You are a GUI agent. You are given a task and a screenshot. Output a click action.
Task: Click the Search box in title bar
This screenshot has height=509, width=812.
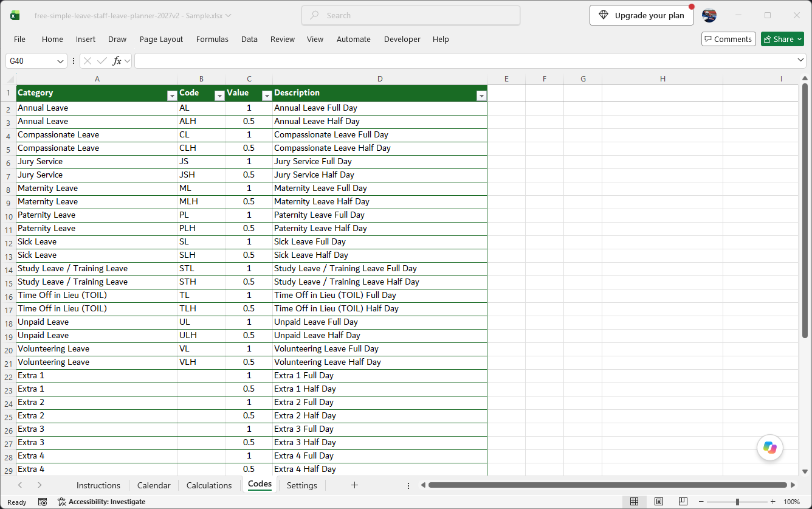pos(411,15)
